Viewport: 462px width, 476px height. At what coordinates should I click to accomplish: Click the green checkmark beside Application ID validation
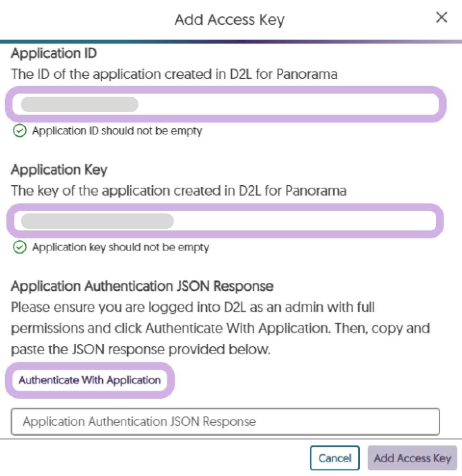[x=20, y=130]
